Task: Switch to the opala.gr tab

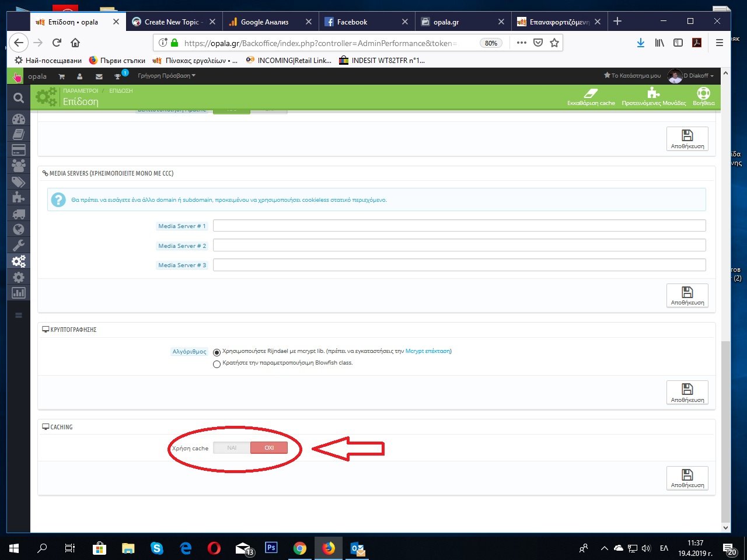Action: pyautogui.click(x=463, y=22)
